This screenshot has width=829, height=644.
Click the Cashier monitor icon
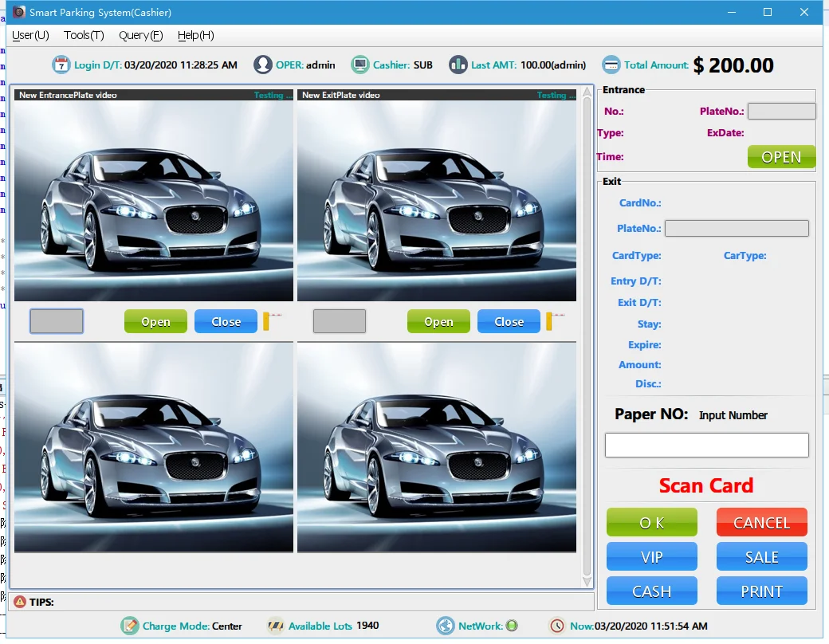[x=360, y=65]
